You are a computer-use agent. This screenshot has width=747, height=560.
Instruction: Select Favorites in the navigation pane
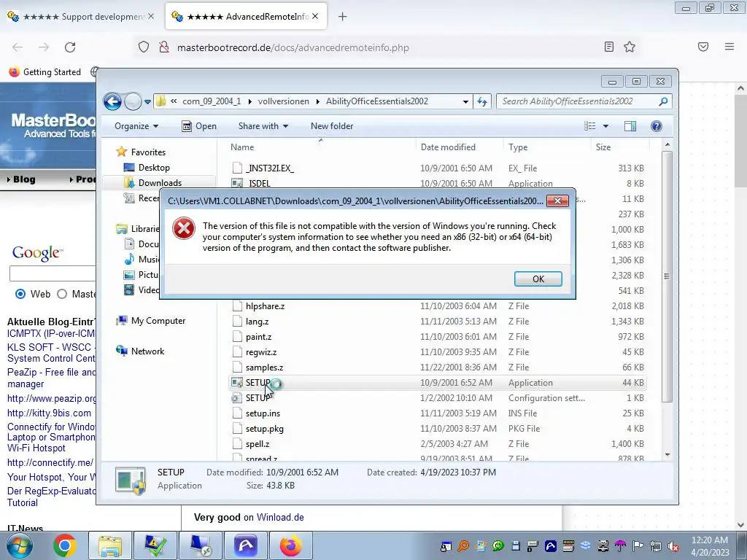click(x=148, y=152)
